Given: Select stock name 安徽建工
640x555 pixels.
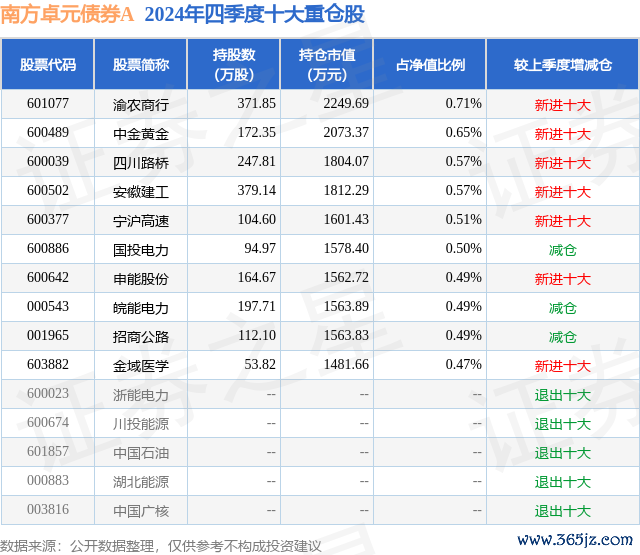Looking at the screenshot, I should click(x=141, y=192).
